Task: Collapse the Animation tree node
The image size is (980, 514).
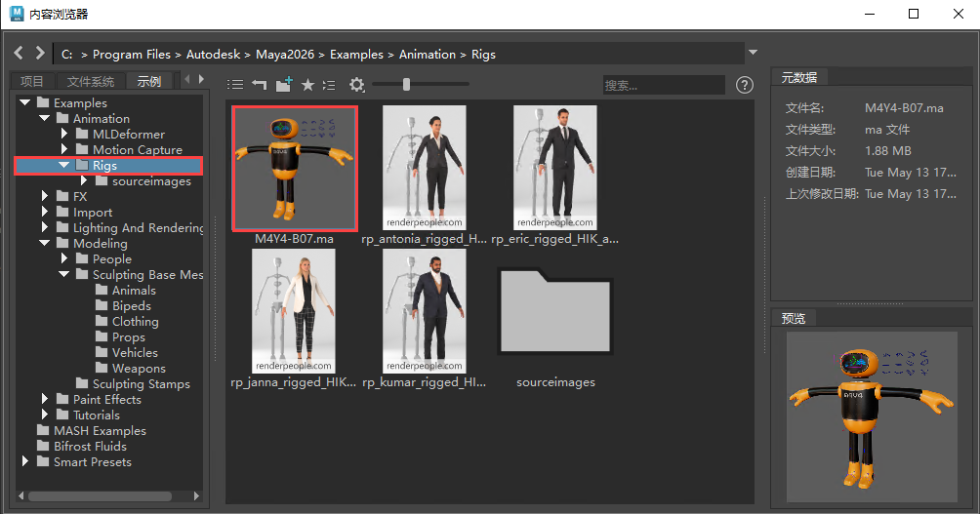Action: (44, 118)
